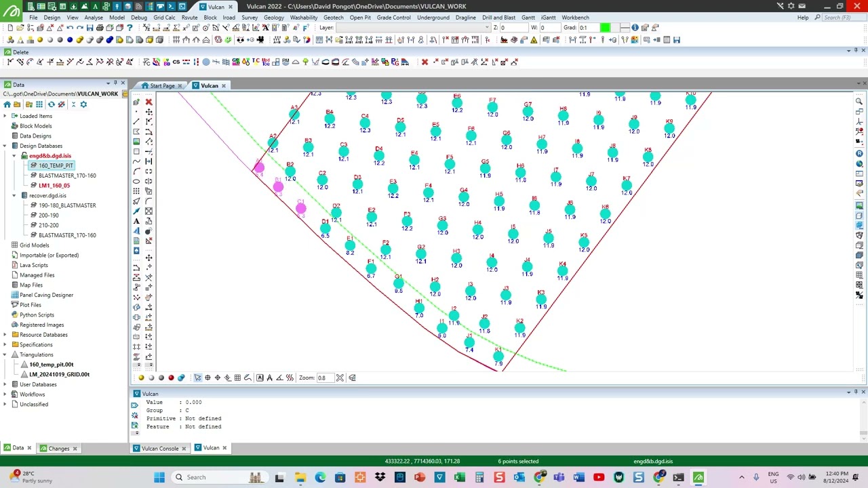Screen dimensions: 868x488
Task: Click the blue info icon next to Grad
Action: tap(635, 28)
